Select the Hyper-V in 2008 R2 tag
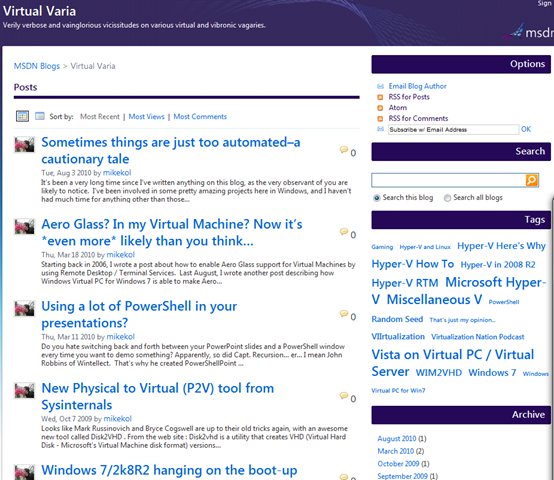This screenshot has height=480, width=554. pos(498,265)
